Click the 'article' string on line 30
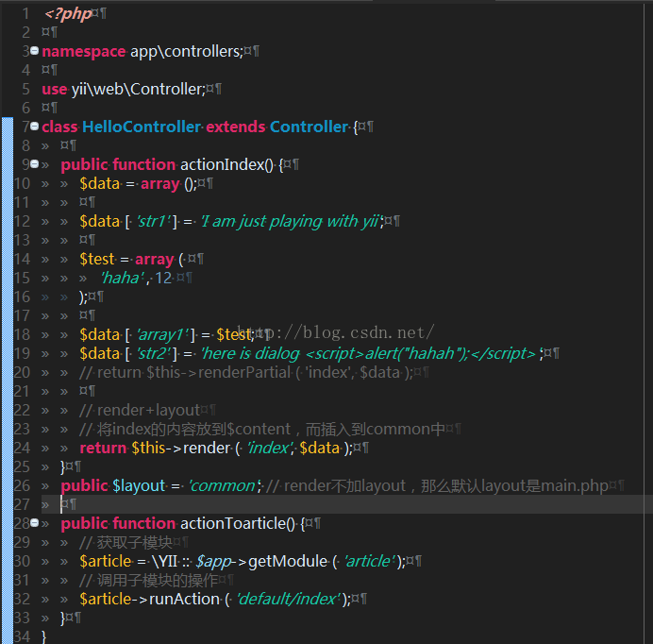Image resolution: width=653 pixels, height=644 pixels. pyautogui.click(x=369, y=562)
